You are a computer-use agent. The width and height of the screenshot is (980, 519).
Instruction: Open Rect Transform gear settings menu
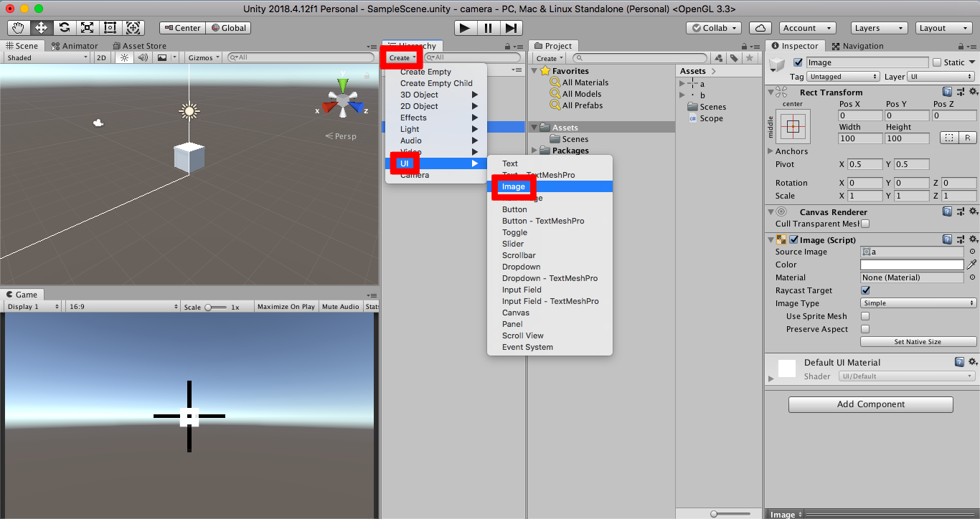coord(972,92)
